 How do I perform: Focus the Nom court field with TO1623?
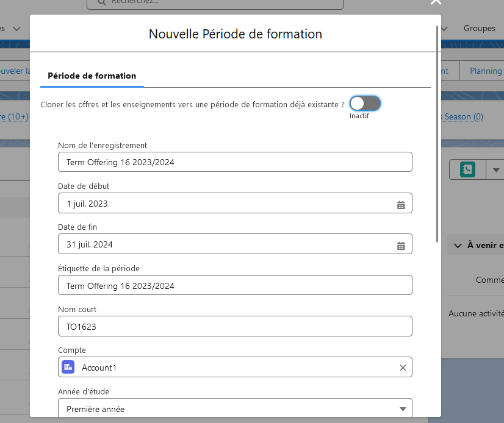coord(235,327)
